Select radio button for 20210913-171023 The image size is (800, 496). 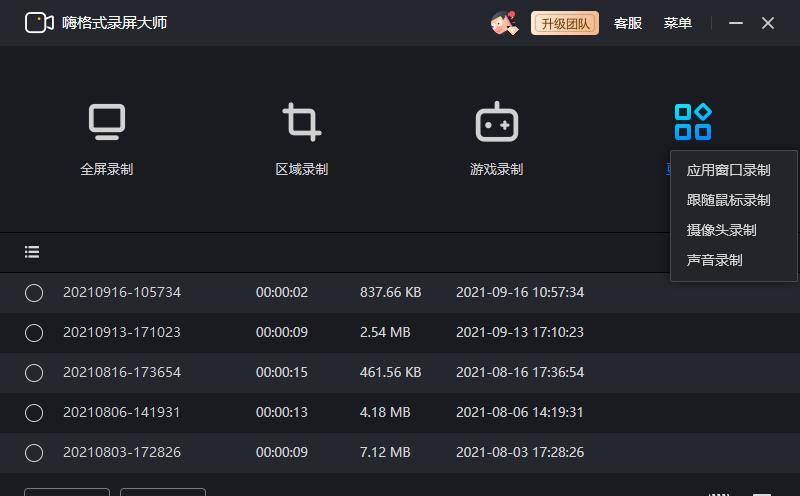(x=34, y=333)
